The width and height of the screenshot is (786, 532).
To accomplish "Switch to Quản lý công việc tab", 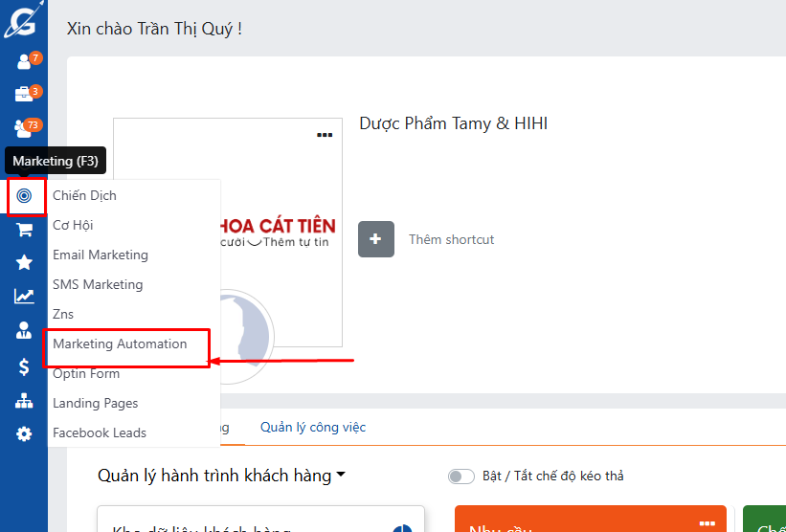I will coord(312,428).
